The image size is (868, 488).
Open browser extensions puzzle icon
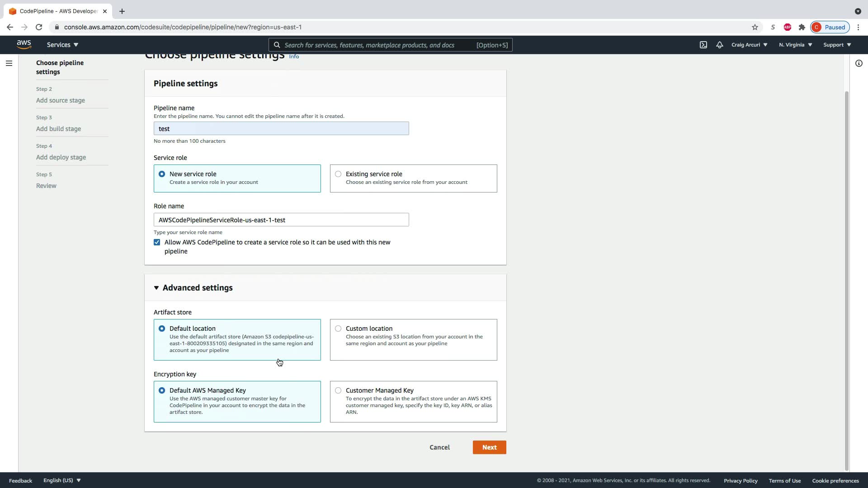(x=802, y=27)
